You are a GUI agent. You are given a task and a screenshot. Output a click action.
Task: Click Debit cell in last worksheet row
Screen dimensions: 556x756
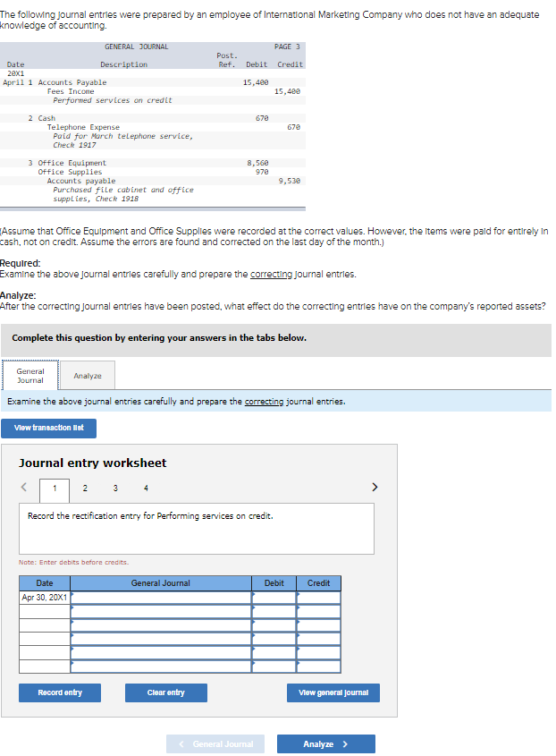point(274,667)
